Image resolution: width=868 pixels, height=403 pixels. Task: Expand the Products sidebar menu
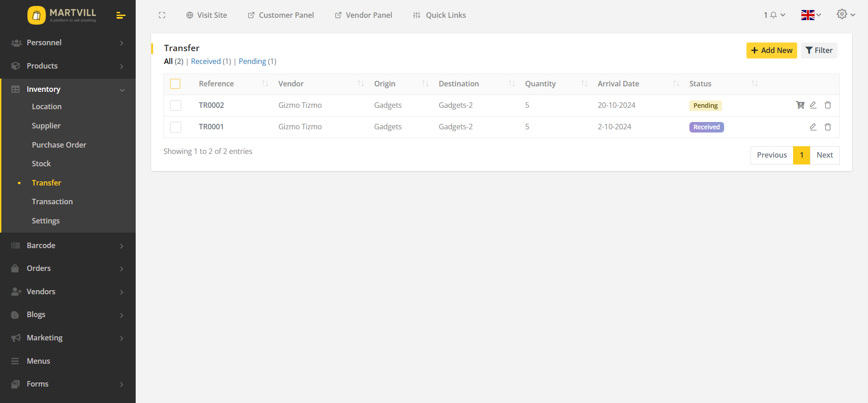[x=68, y=66]
